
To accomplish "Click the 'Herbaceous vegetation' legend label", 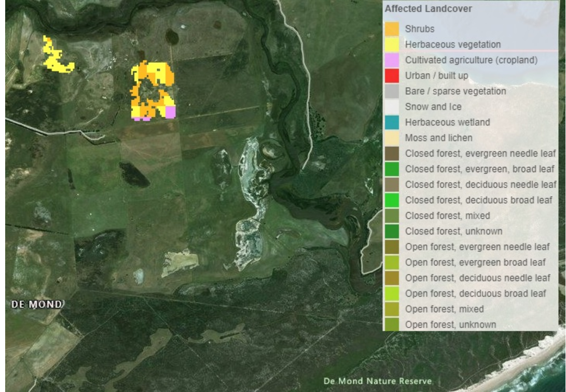I will (453, 45).
